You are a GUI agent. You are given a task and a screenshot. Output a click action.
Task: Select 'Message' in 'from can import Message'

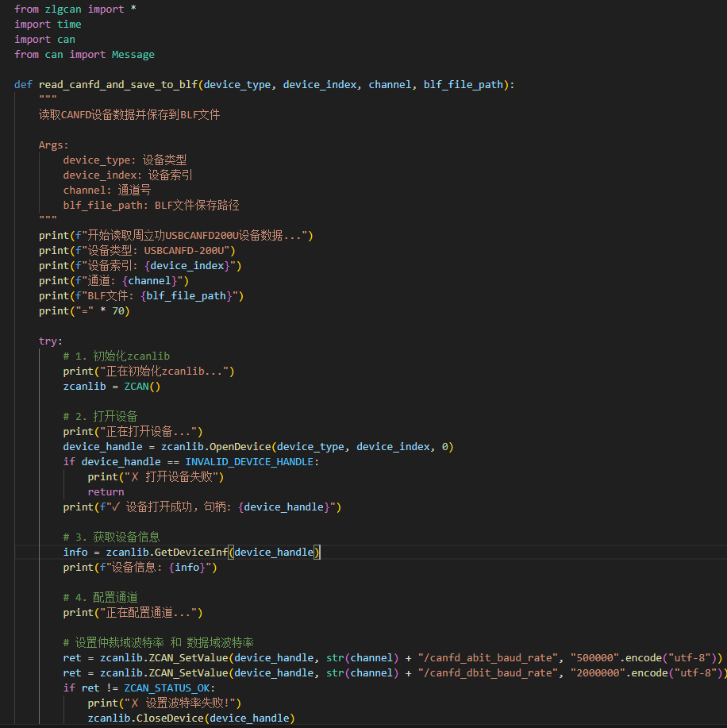[133, 55]
